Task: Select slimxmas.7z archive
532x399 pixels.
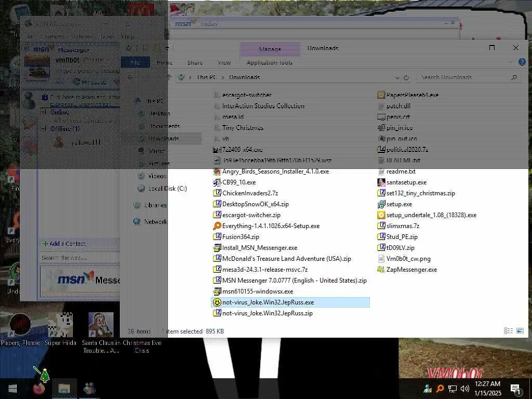Action: 398,226
